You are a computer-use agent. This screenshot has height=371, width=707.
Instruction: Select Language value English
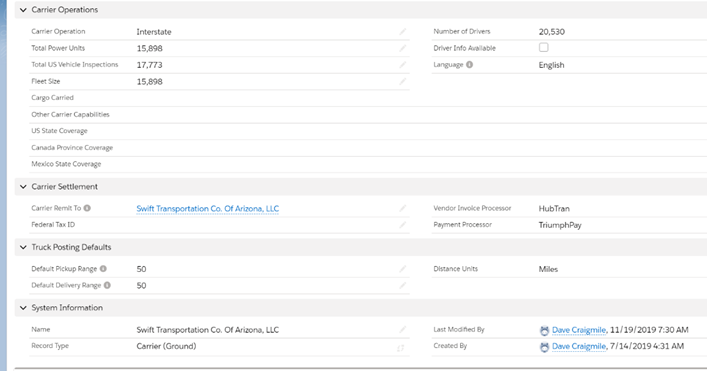[551, 65]
